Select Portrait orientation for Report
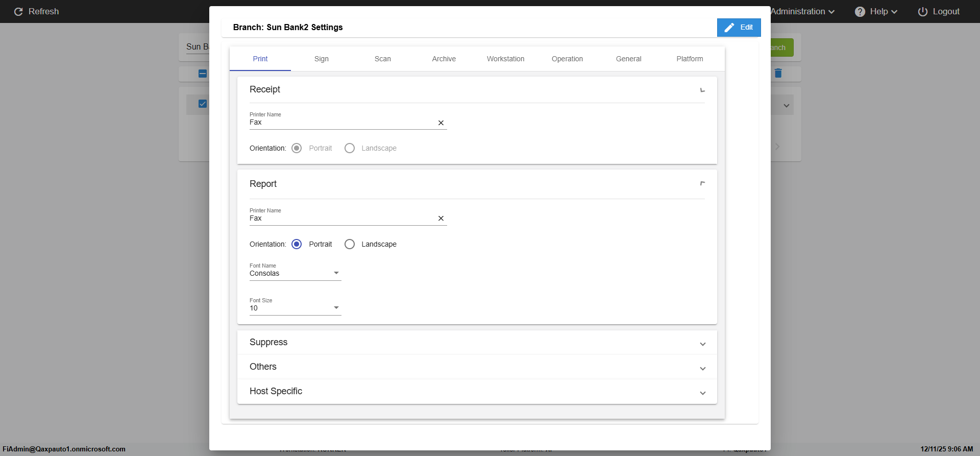 (297, 244)
